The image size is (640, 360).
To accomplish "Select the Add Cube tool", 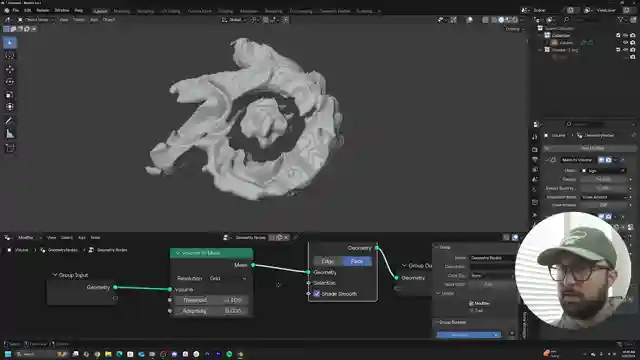I will pyautogui.click(x=10, y=148).
